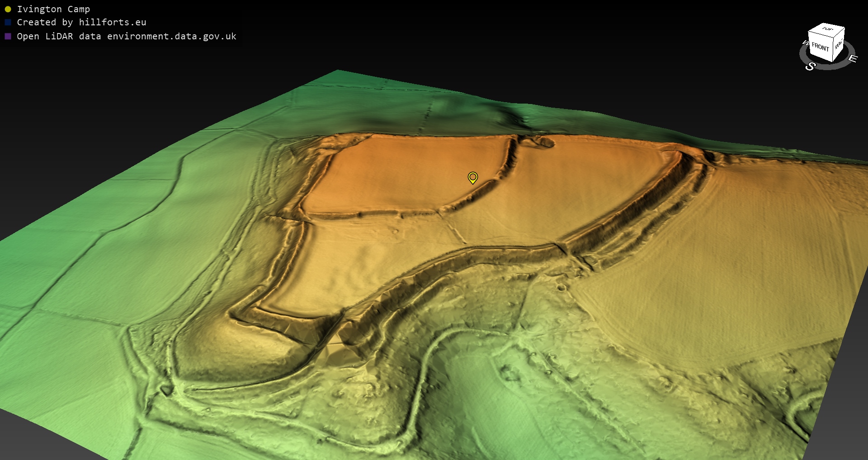The image size is (868, 460).
Task: Click the S compass letter
Action: pos(810,66)
